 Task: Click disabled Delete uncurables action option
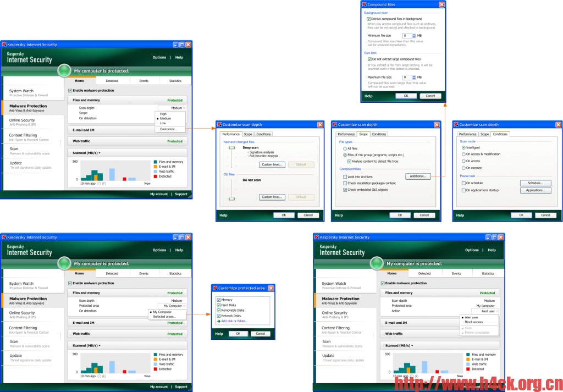[477, 333]
